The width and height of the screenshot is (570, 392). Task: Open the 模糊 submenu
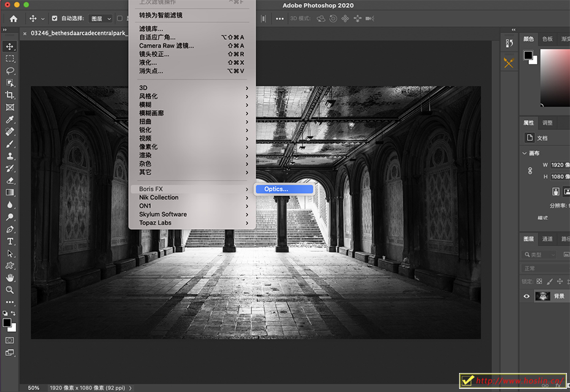point(193,105)
